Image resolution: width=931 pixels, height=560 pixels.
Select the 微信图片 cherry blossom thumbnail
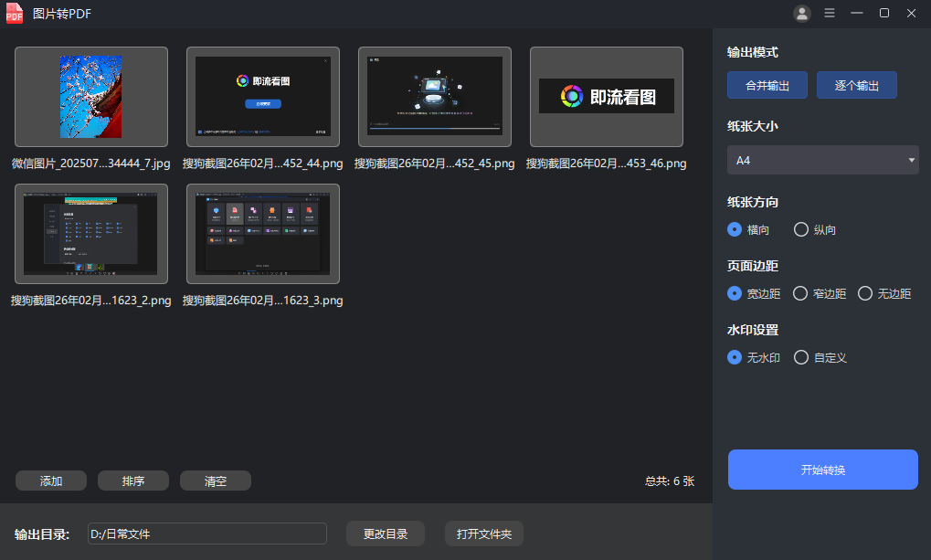(91, 97)
